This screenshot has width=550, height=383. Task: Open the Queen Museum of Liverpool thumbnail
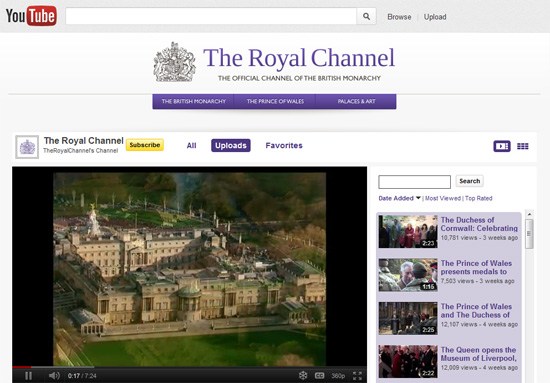click(408, 362)
